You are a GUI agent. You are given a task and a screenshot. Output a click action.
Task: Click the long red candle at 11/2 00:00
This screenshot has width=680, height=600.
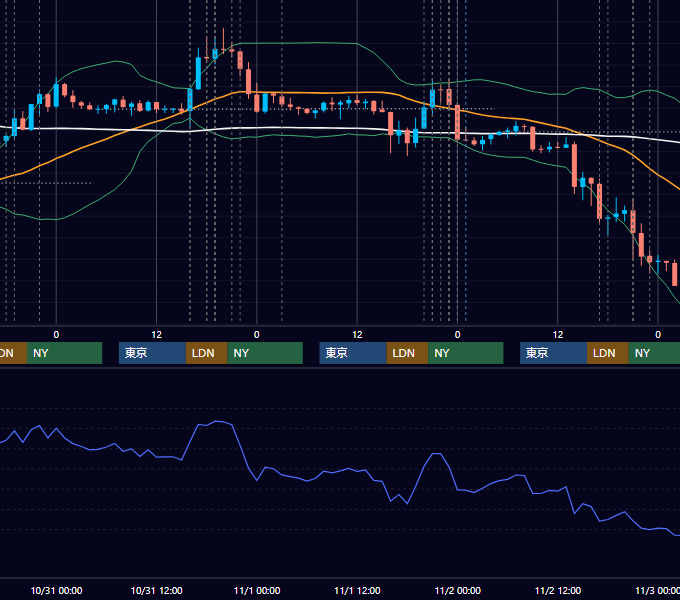coord(458,123)
